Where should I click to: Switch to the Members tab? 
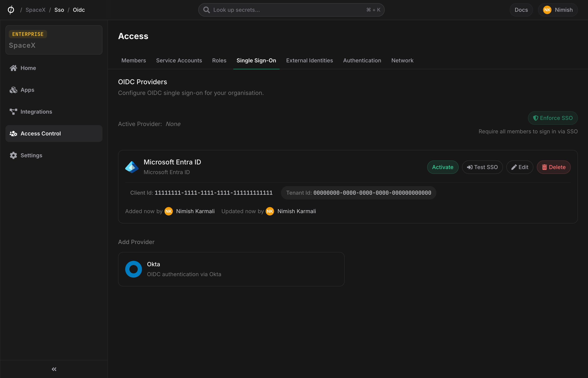click(134, 60)
